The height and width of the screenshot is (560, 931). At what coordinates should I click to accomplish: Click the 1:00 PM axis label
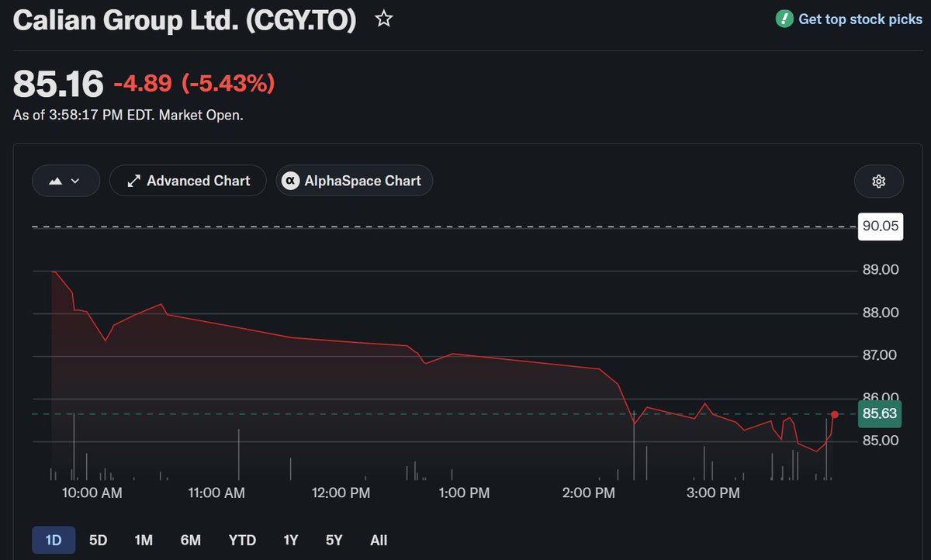[464, 493]
